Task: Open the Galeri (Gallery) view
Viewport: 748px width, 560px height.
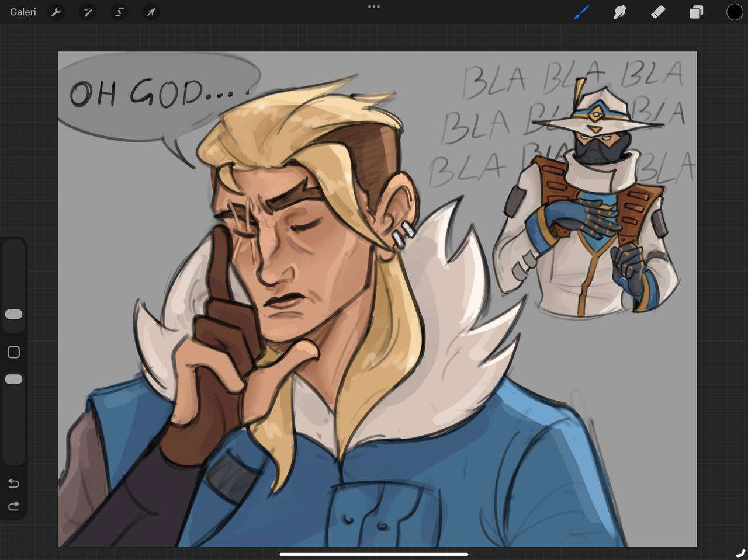Action: click(x=23, y=12)
